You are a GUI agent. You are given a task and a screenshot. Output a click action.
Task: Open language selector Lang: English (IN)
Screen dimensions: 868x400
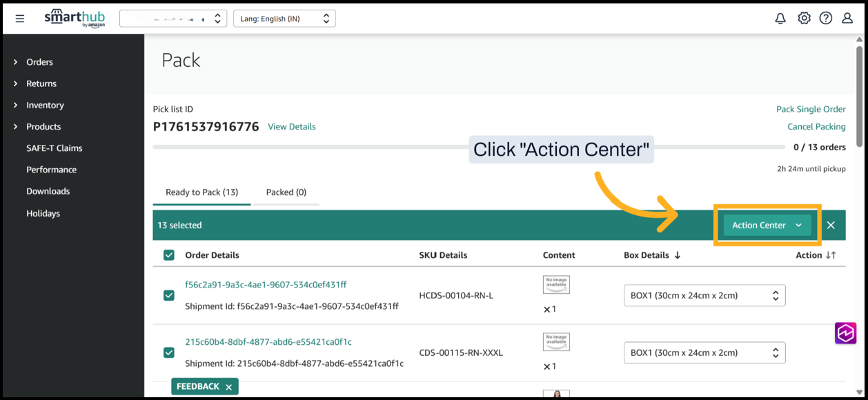pyautogui.click(x=284, y=19)
